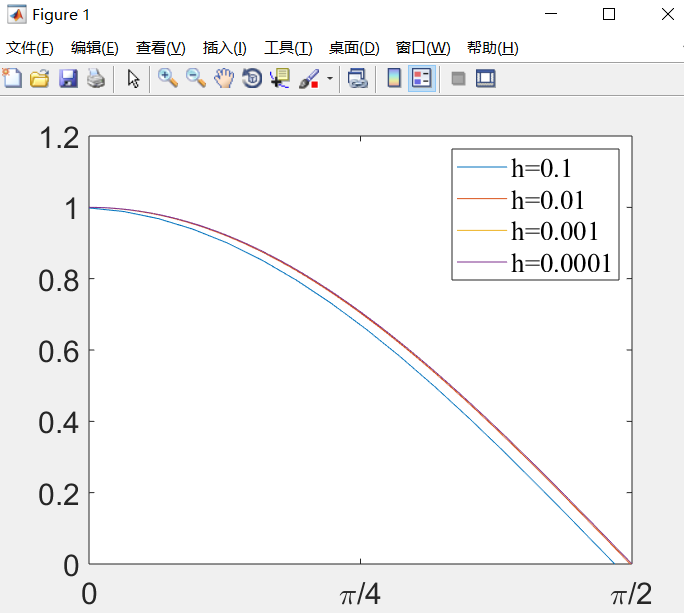684x613 pixels.
Task: Open file with the folder icon
Action: click(40, 79)
